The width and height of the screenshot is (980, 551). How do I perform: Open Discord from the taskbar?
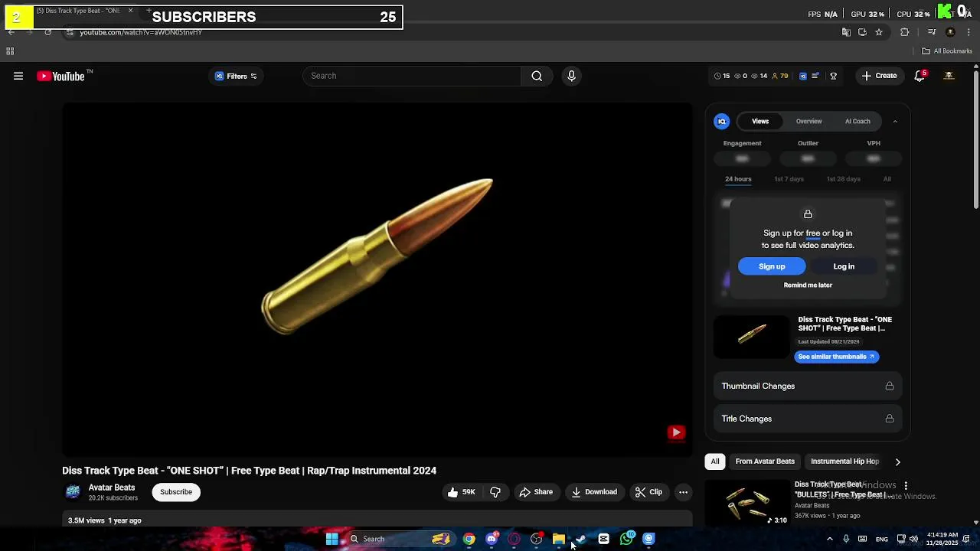point(492,539)
